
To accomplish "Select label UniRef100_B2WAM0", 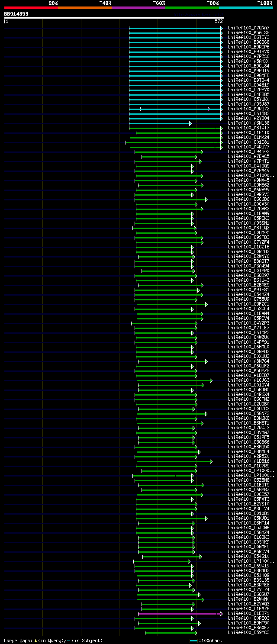I will pos(248,599).
